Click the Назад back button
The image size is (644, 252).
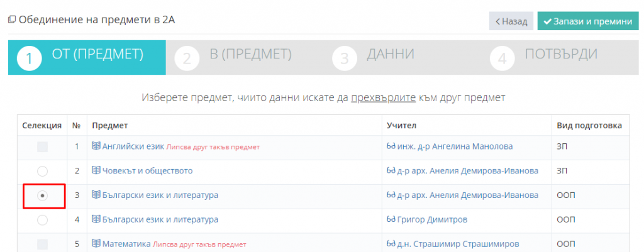coord(511,21)
